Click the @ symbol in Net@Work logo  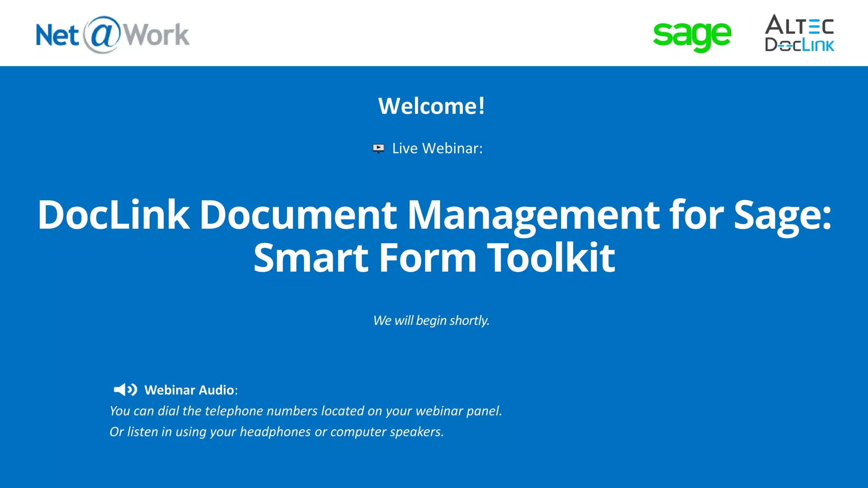pyautogui.click(x=102, y=35)
